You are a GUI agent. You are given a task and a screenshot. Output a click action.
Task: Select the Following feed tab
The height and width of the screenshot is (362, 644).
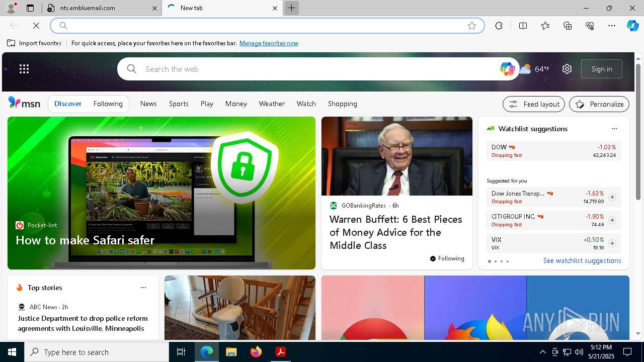click(108, 104)
